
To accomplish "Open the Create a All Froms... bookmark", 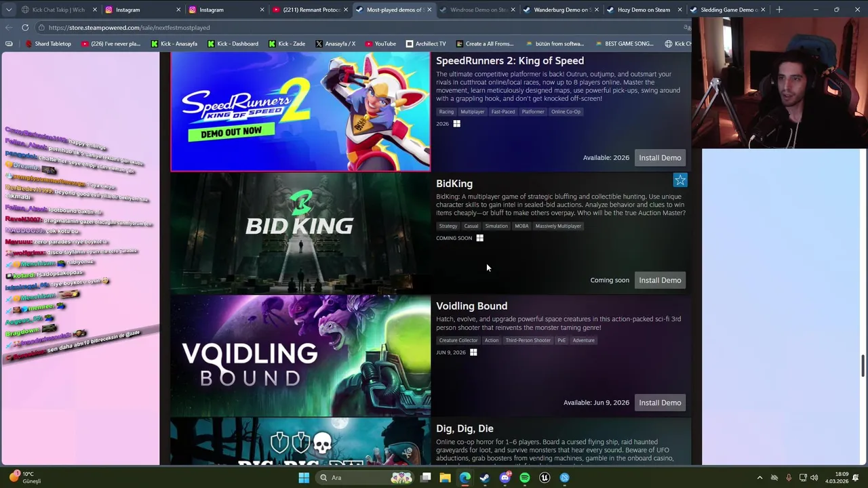I will [x=485, y=43].
